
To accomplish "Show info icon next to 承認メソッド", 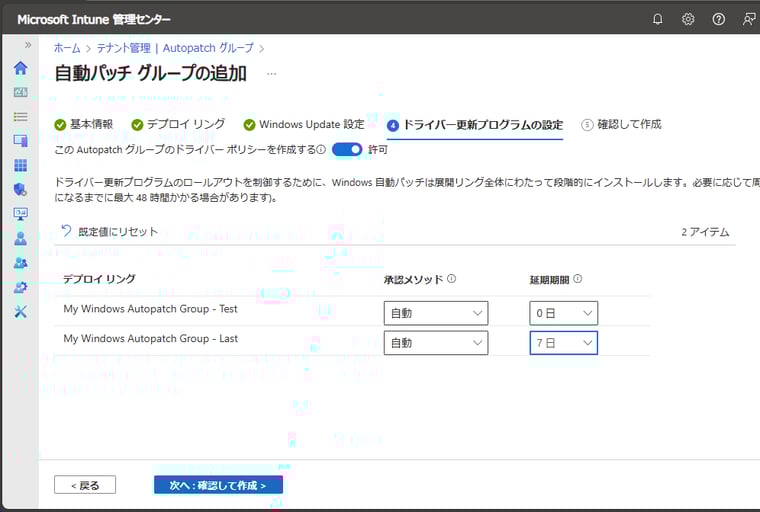I will coord(451,279).
